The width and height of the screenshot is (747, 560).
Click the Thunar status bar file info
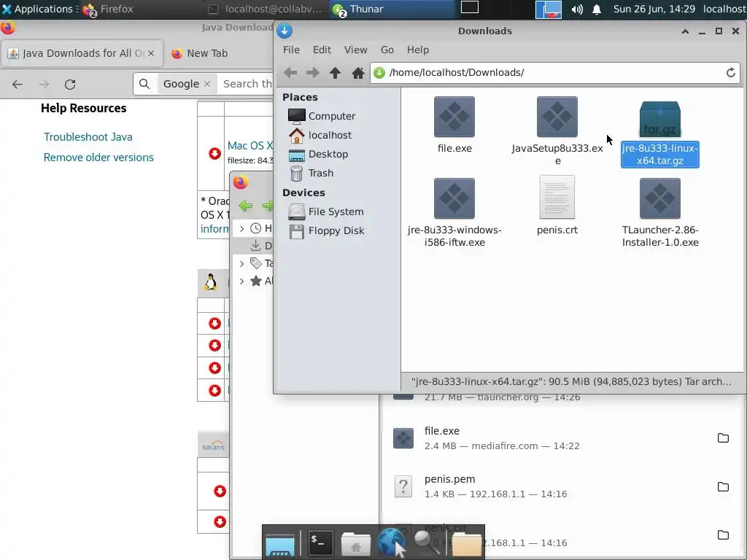572,381
